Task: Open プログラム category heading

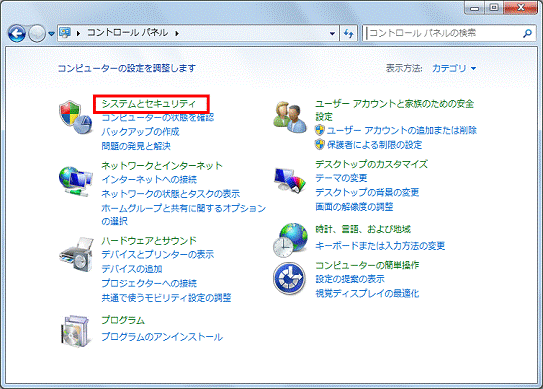Action: 123,320
